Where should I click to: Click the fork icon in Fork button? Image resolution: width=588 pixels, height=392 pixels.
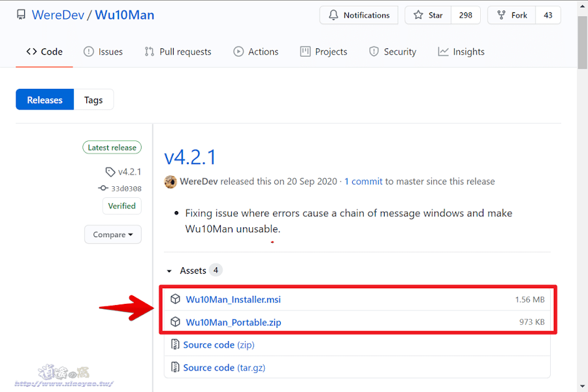501,15
